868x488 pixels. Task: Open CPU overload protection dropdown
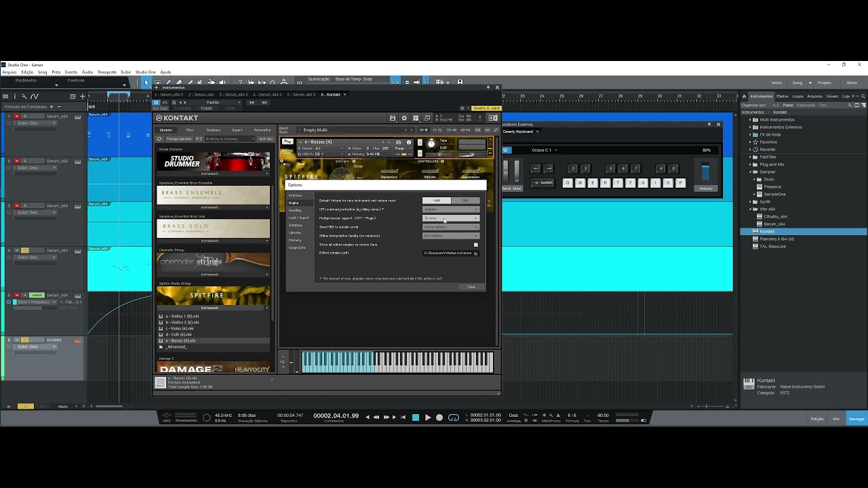click(451, 209)
